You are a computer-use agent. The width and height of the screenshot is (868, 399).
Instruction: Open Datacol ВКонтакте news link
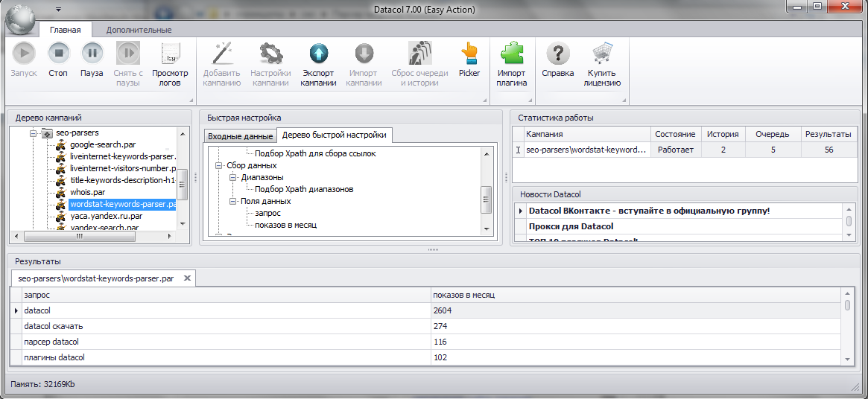point(649,211)
